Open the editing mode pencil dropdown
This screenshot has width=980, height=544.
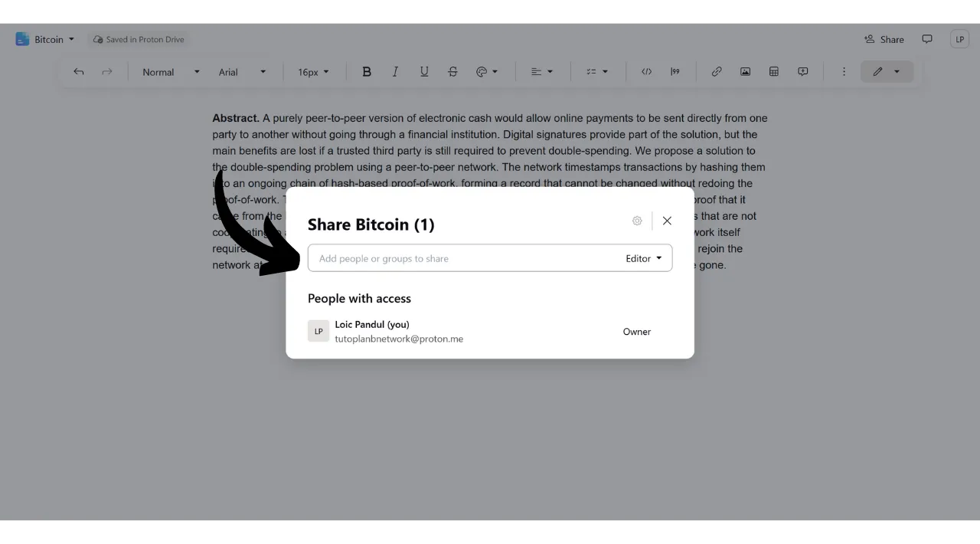887,72
